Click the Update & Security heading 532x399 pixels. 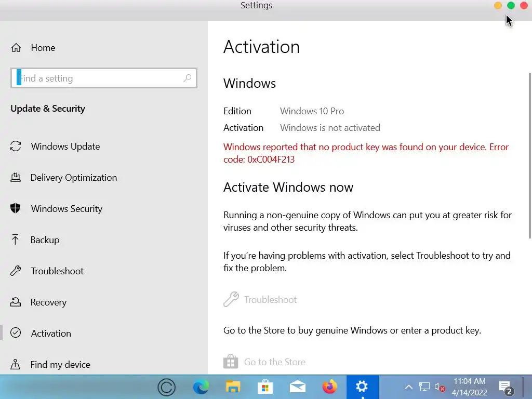pos(48,109)
